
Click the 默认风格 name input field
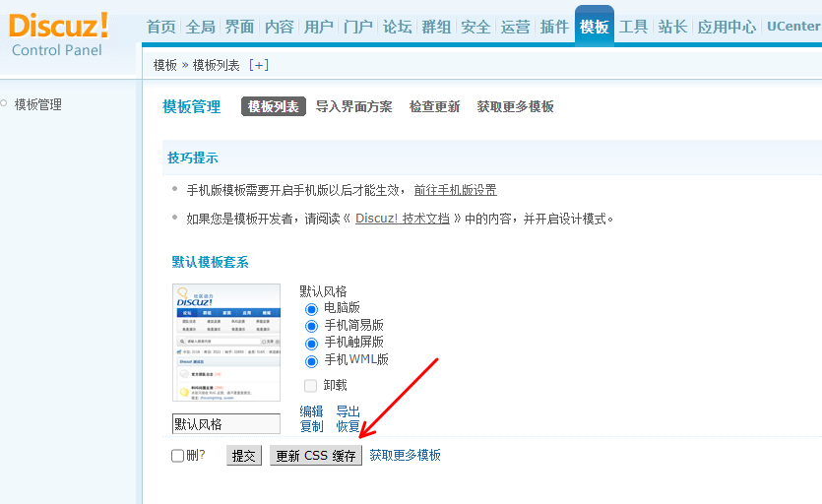(225, 424)
